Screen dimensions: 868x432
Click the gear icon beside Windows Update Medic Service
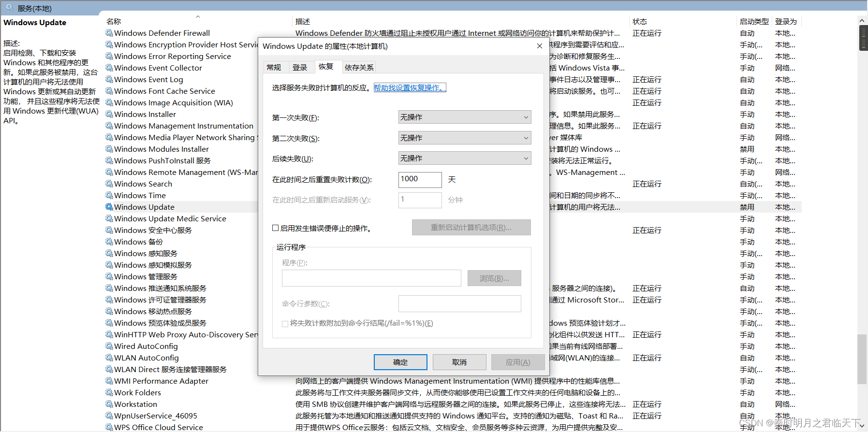pos(109,218)
